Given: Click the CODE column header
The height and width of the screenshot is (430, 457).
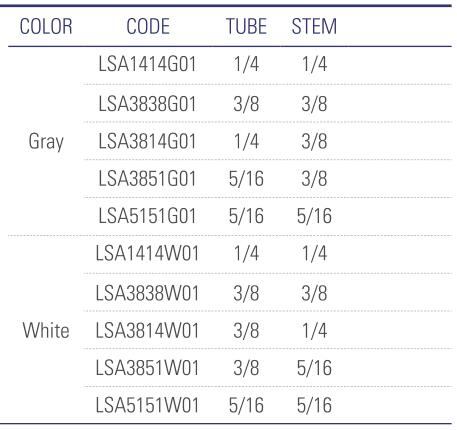Looking at the screenshot, I should (x=148, y=26).
